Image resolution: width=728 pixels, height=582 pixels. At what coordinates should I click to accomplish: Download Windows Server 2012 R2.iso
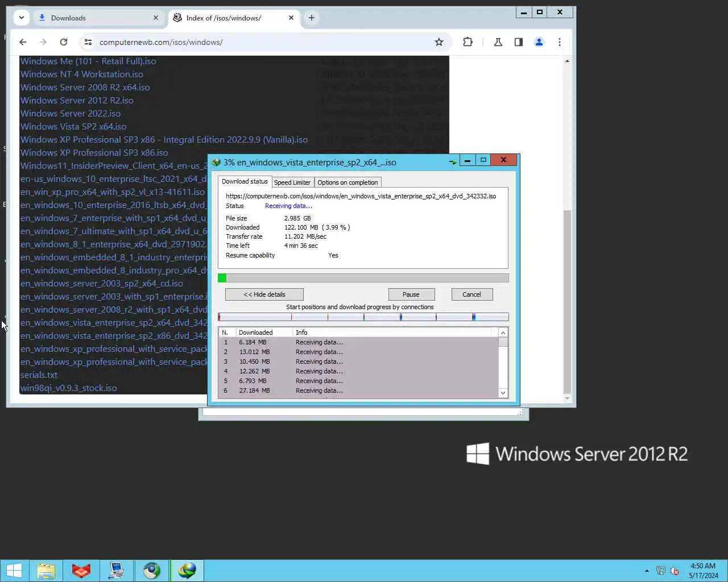(77, 101)
